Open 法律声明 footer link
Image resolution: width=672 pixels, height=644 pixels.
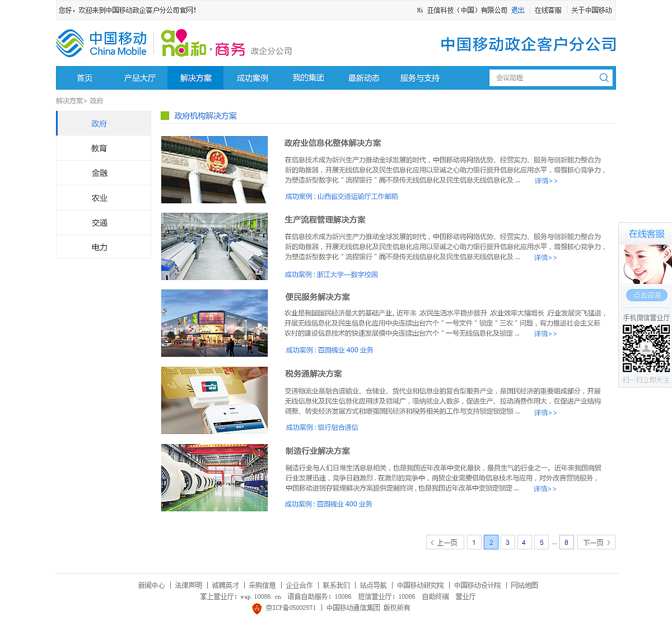click(x=189, y=585)
